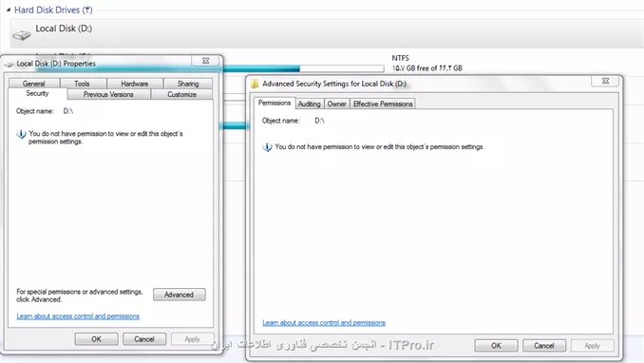Click the D:\ object name in Advanced Security

point(319,121)
